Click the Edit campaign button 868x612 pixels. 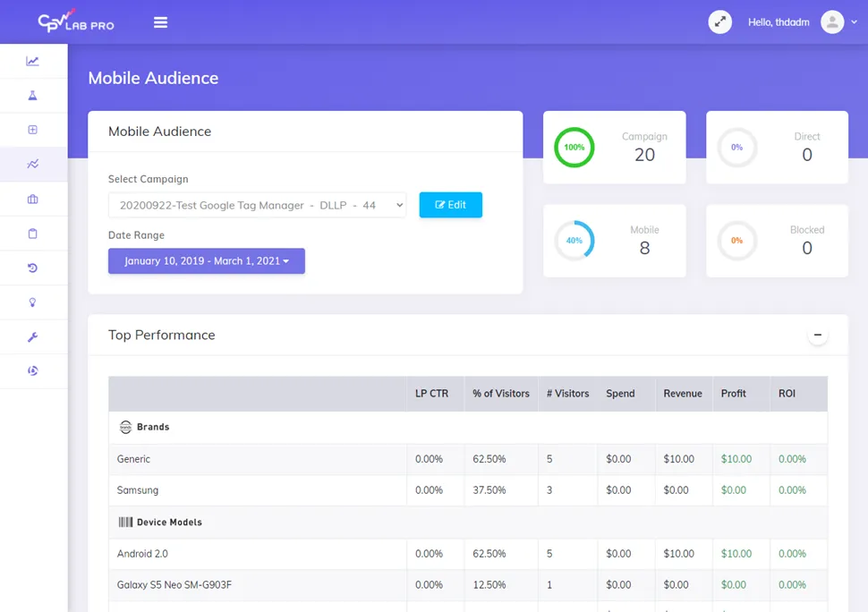pyautogui.click(x=450, y=205)
